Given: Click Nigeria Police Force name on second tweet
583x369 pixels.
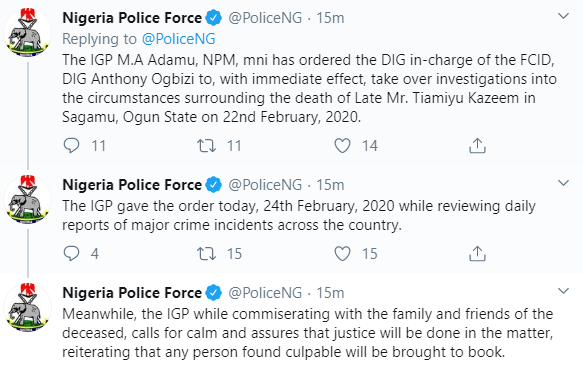Looking at the screenshot, I should (132, 185).
